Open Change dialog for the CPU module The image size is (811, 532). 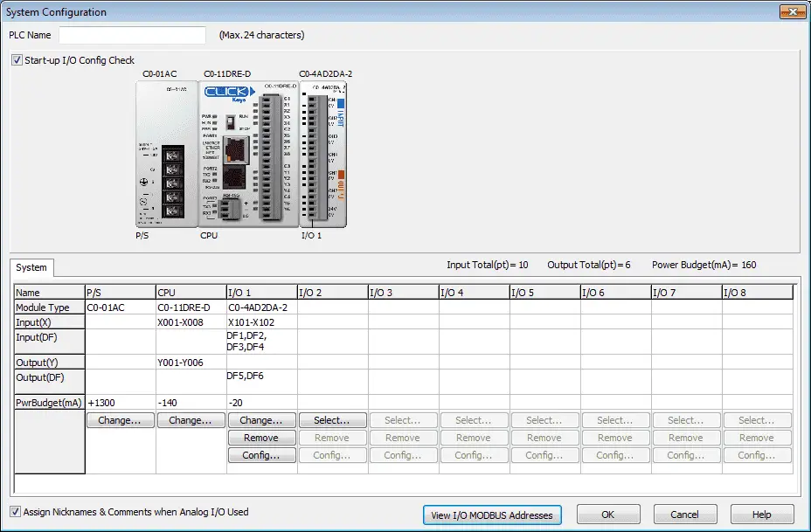[x=191, y=420]
